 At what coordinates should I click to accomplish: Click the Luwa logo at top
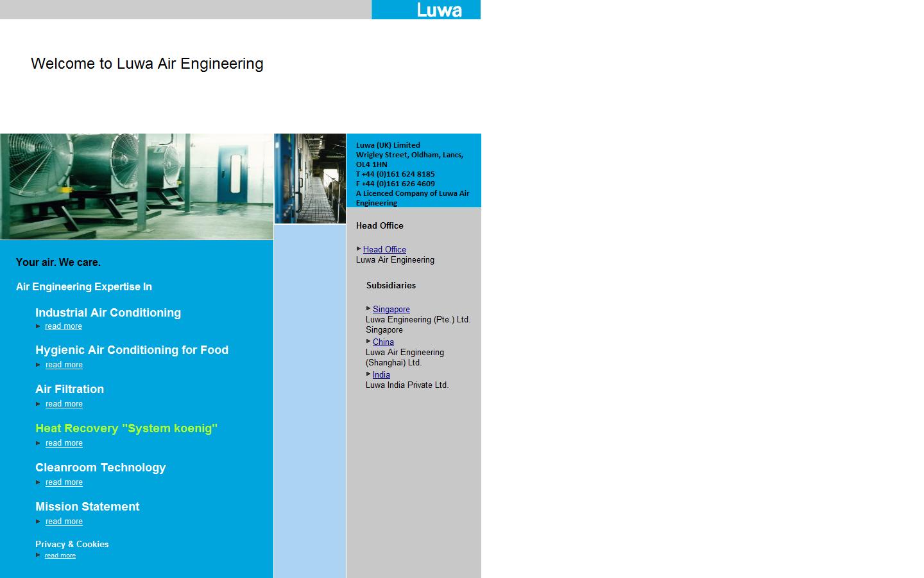(425, 10)
